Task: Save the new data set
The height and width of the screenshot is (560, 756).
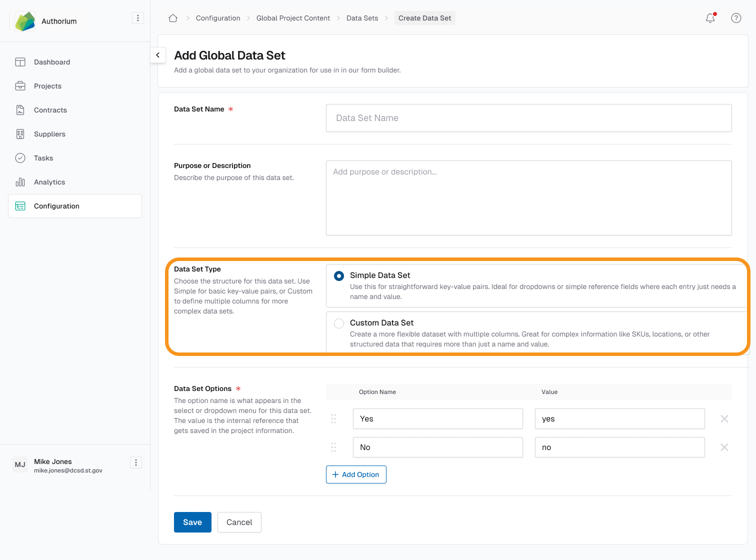Action: coord(192,522)
